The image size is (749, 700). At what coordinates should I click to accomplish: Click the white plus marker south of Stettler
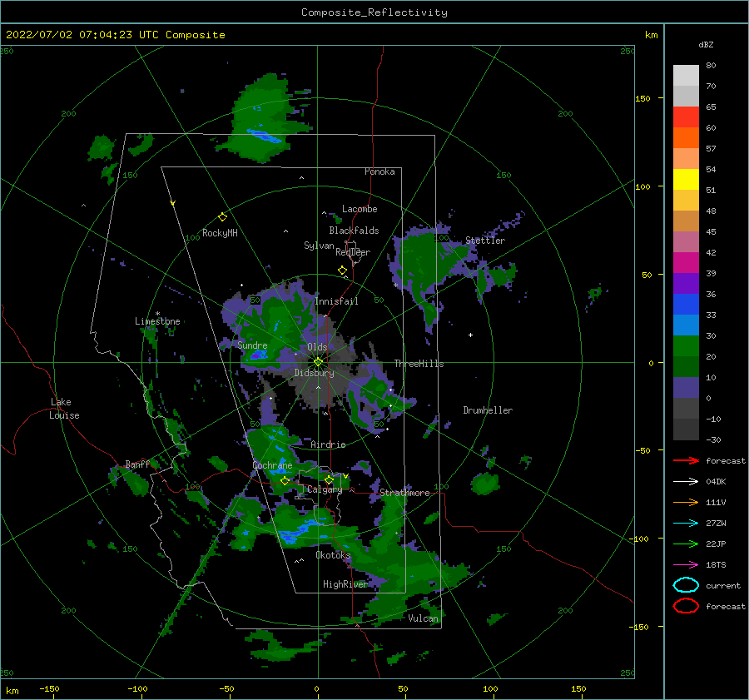click(x=470, y=335)
